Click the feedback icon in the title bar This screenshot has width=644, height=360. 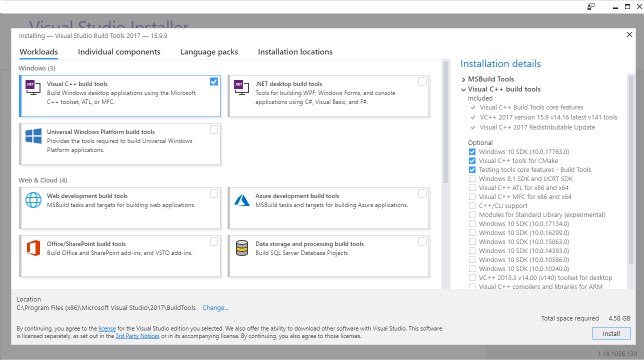coord(591,6)
